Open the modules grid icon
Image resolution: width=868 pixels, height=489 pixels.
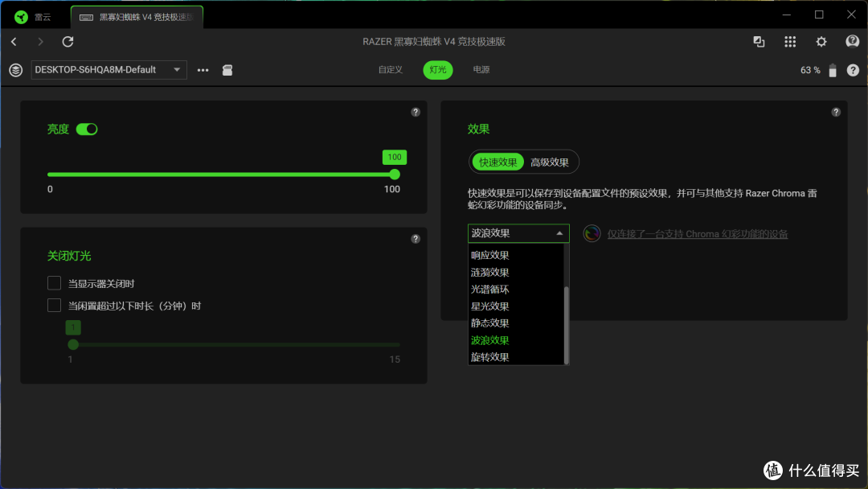tap(790, 42)
